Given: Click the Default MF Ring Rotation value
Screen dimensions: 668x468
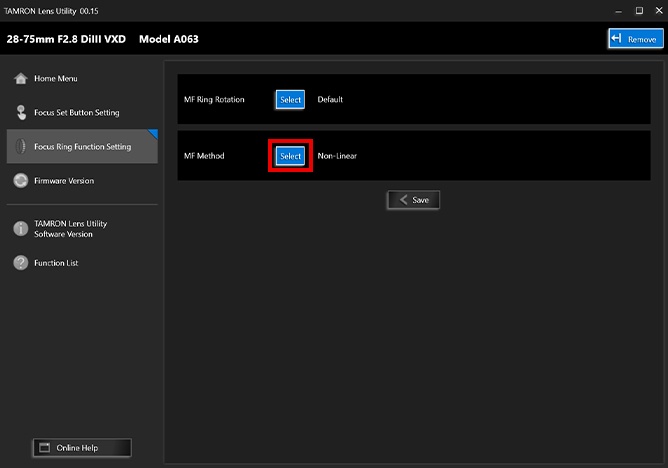Looking at the screenshot, I should 330,100.
